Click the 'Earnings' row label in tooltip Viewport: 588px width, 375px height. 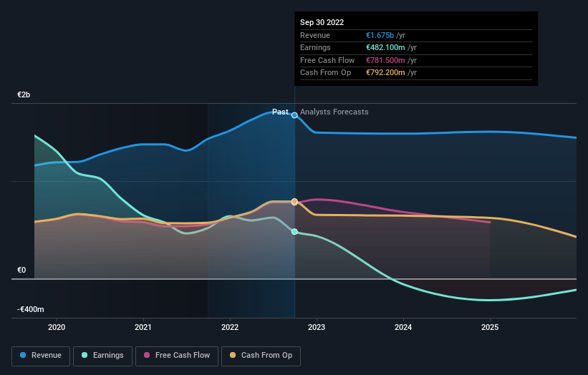coord(315,47)
